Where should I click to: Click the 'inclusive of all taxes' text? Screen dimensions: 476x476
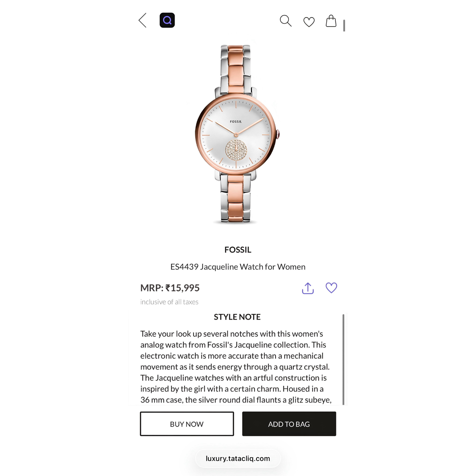pos(169,302)
